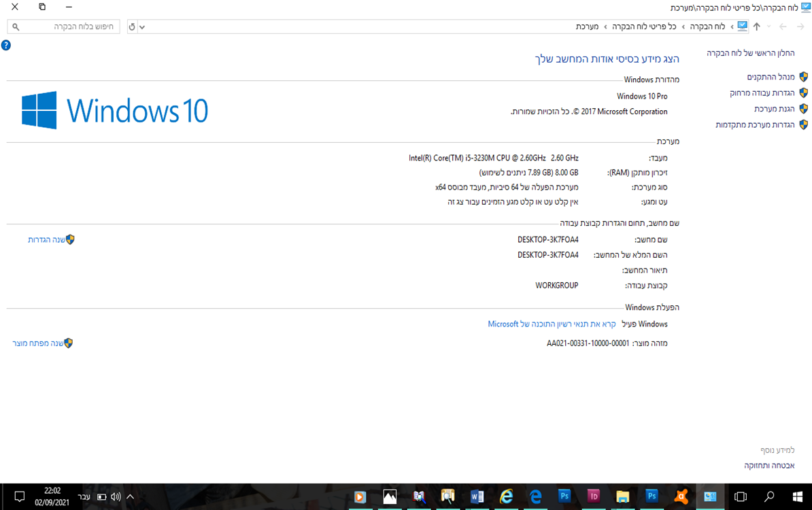Expand chevron after כל פריטי לוח הבקרה

point(605,27)
